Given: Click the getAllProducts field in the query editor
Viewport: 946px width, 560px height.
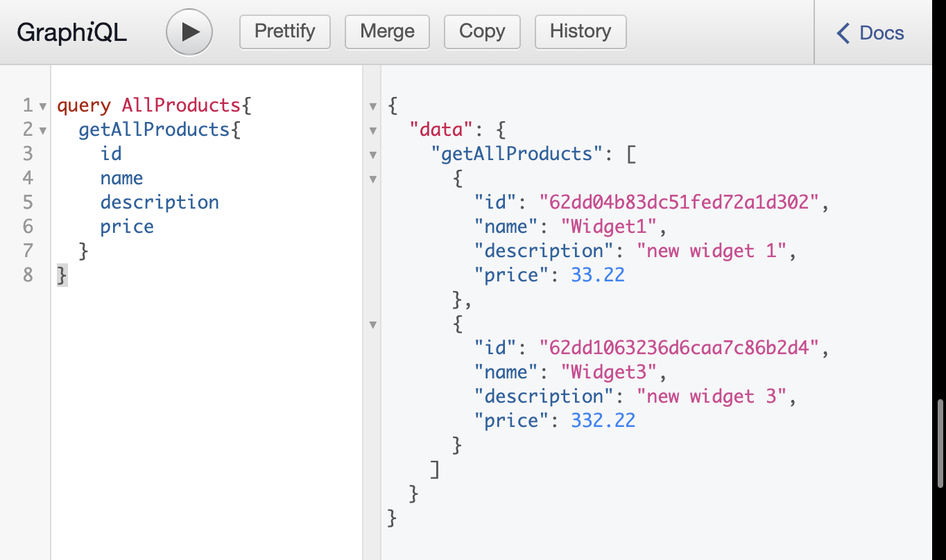Looking at the screenshot, I should point(154,130).
